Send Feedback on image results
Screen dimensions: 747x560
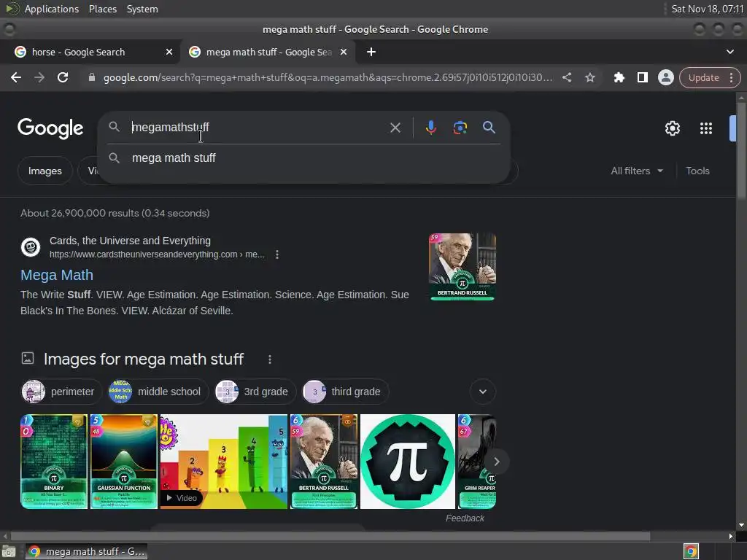465,518
